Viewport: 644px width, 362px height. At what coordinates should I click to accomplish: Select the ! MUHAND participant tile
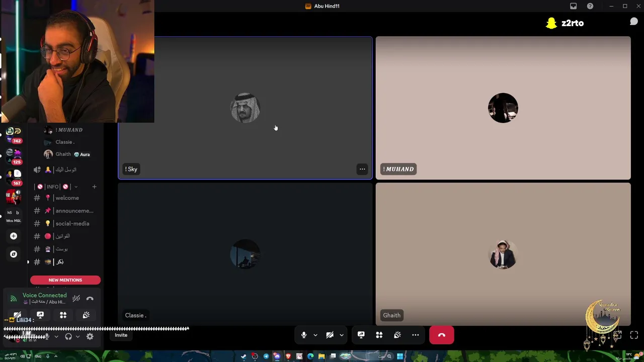(x=503, y=108)
